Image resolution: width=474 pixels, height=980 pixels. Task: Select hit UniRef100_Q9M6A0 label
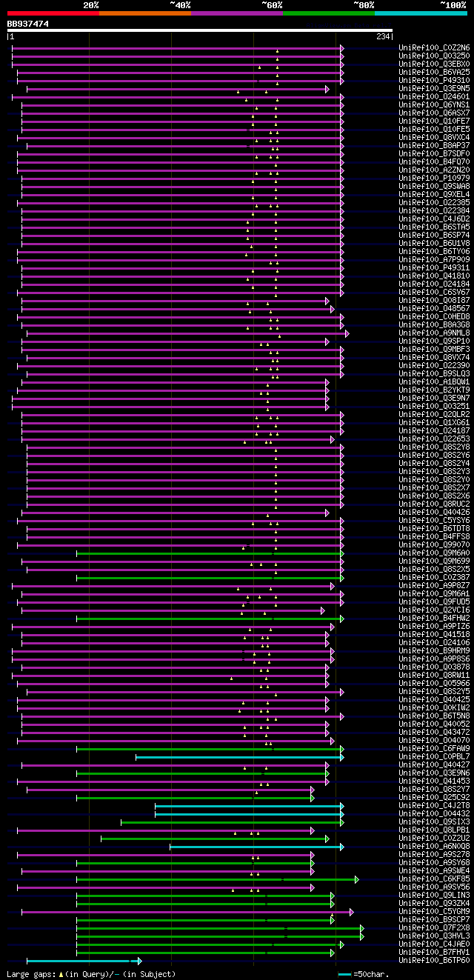tap(434, 553)
